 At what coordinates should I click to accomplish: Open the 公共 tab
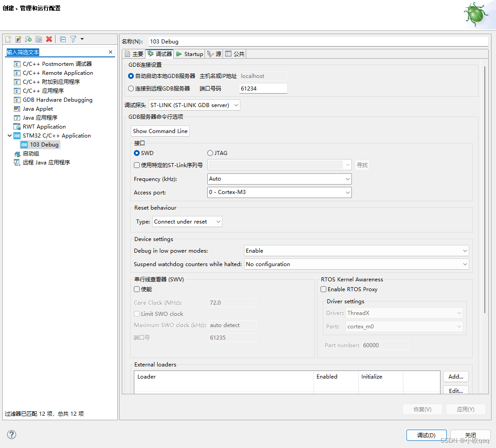(x=235, y=54)
